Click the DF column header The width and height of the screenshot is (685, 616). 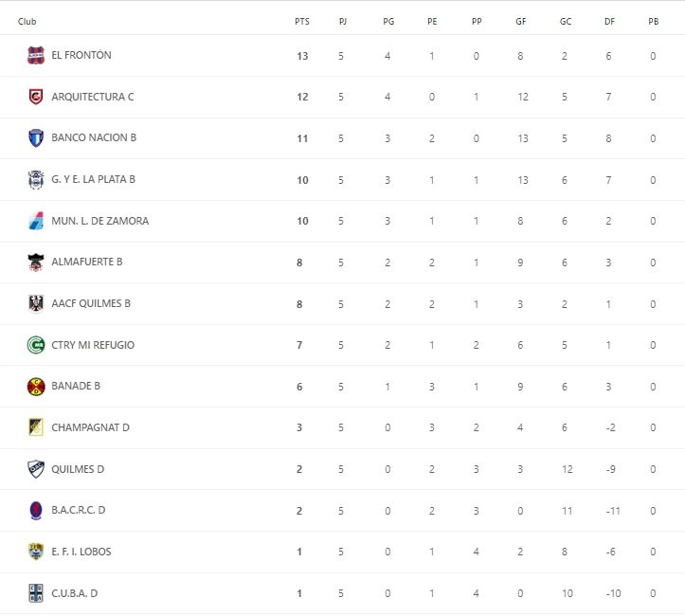609,21
